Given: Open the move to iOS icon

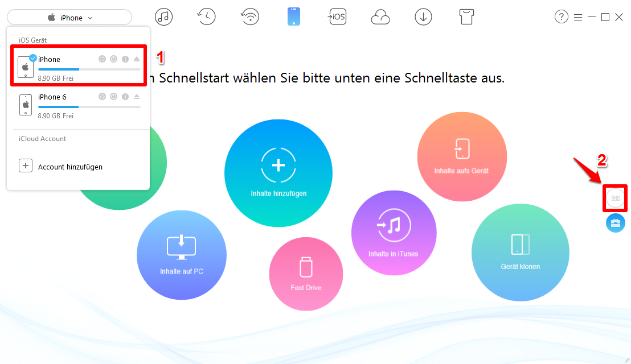Looking at the screenshot, I should (337, 17).
